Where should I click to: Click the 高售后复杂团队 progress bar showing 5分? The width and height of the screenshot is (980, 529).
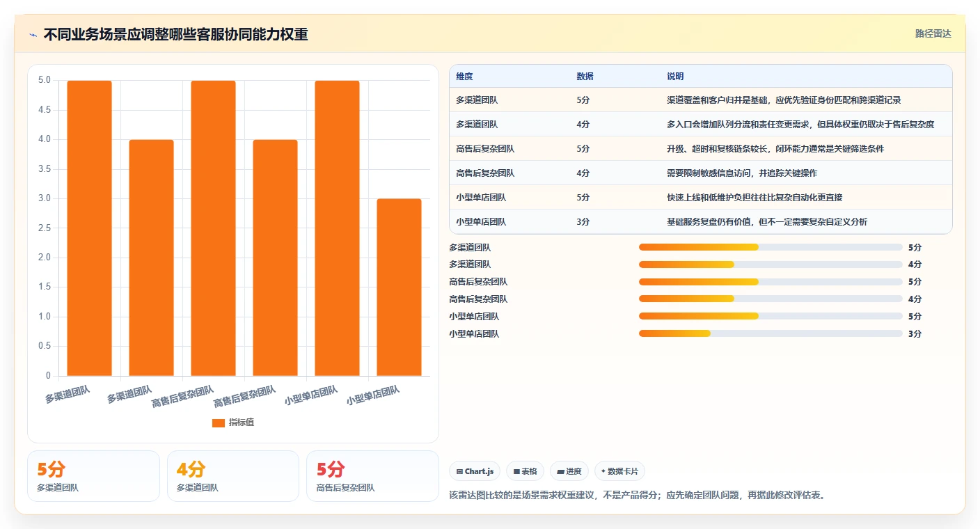tap(770, 282)
